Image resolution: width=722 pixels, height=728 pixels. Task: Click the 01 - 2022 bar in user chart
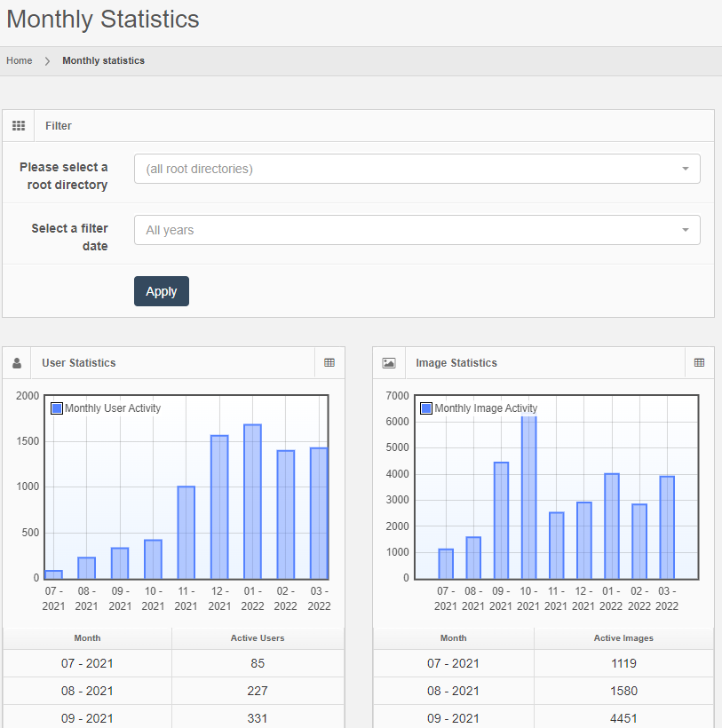(252, 502)
